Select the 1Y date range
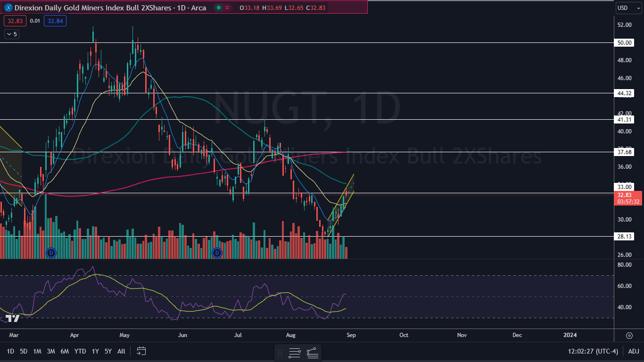The height and width of the screenshot is (362, 644). click(95, 351)
